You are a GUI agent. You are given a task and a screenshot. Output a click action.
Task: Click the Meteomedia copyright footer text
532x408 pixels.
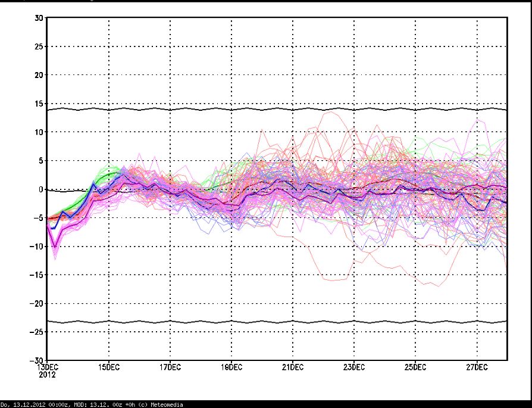[92, 405]
